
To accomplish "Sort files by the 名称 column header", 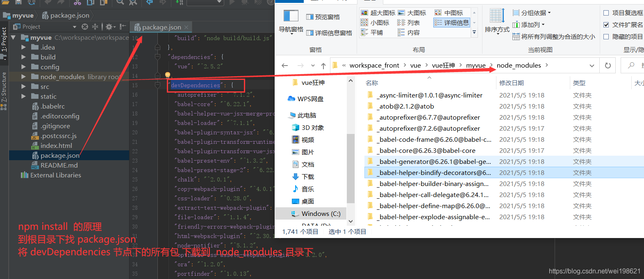I will 371,83.
